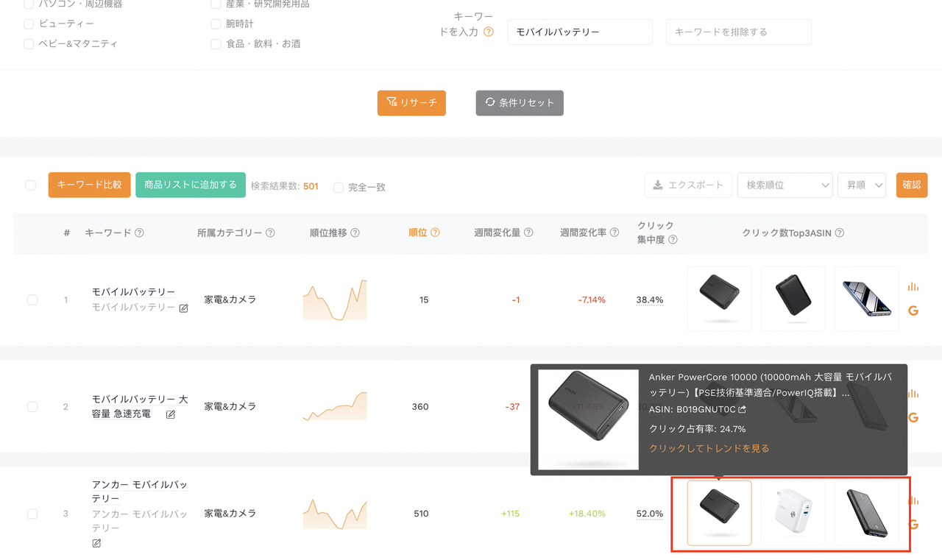
Task: Enable the 完全一致 checkbox
Action: [339, 188]
